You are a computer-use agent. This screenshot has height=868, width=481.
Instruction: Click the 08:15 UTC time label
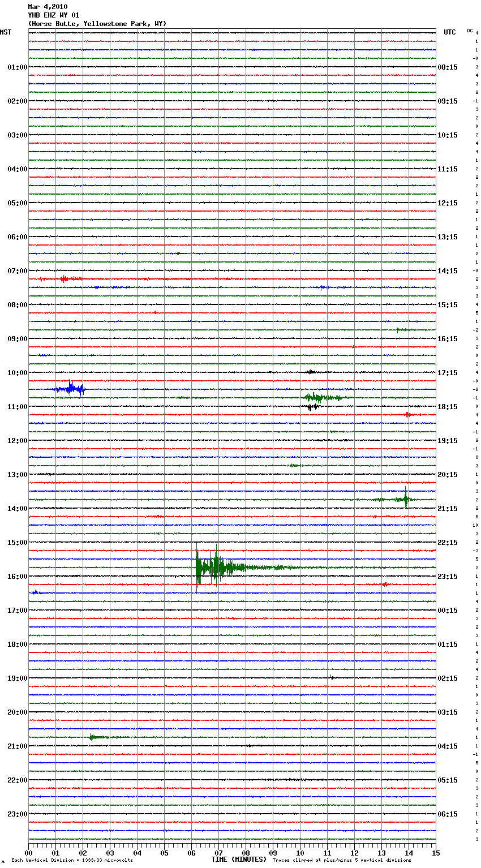tap(448, 67)
